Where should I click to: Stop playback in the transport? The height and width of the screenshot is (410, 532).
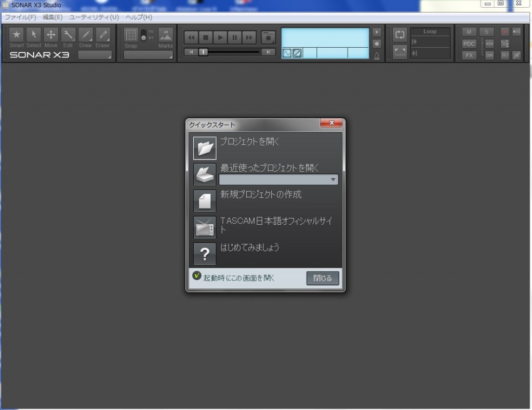[206, 37]
